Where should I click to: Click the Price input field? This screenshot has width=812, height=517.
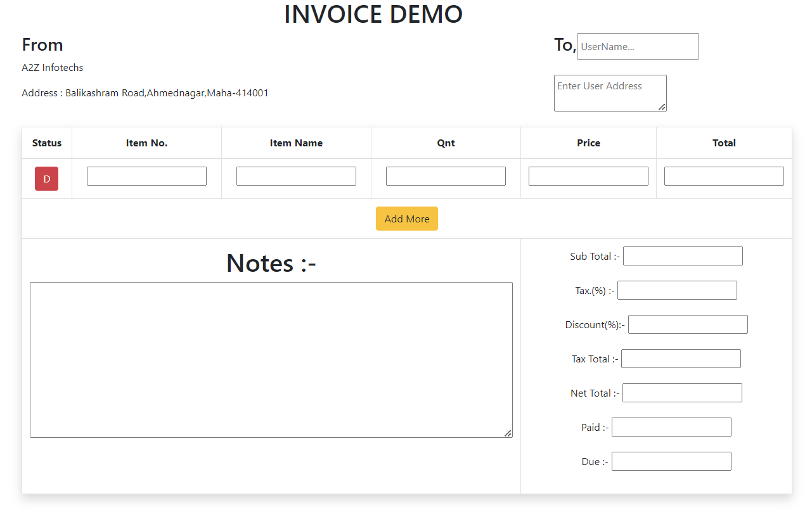[588, 176]
